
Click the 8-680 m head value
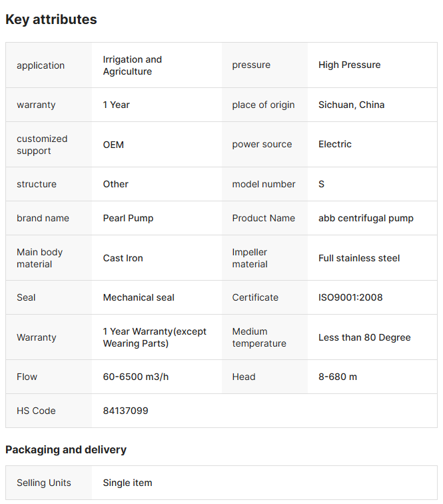pos(337,377)
